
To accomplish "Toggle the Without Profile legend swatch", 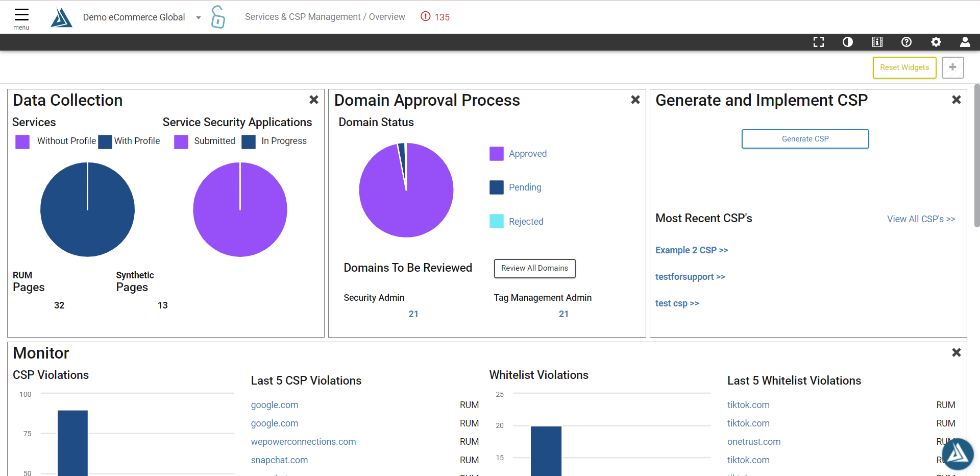I will coord(22,141).
